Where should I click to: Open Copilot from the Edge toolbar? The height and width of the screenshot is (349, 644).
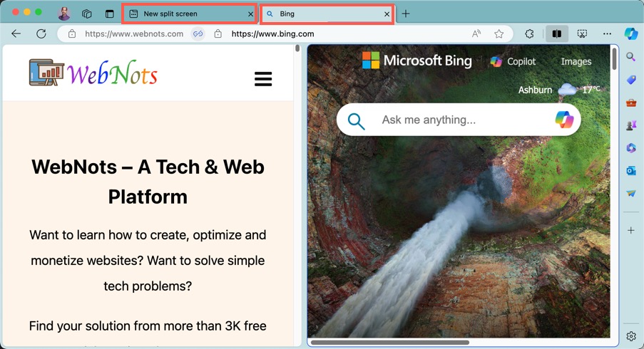[630, 33]
